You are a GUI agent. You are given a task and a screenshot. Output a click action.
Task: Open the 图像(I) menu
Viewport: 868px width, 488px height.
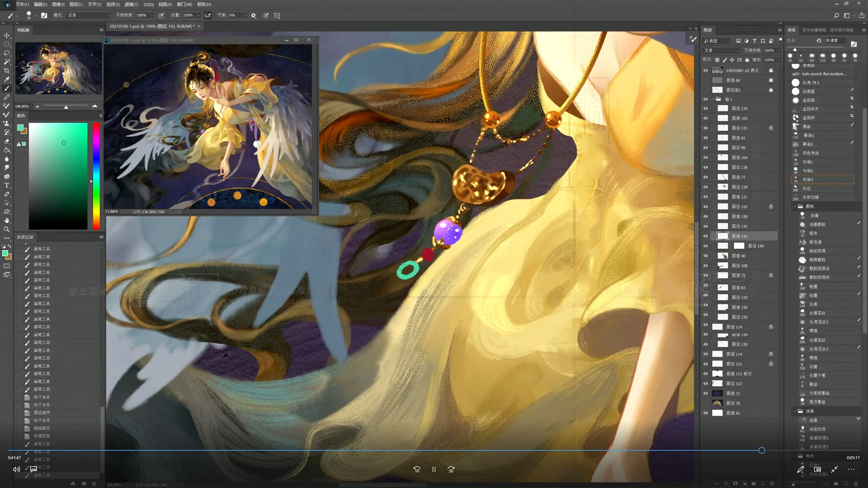click(x=58, y=4)
